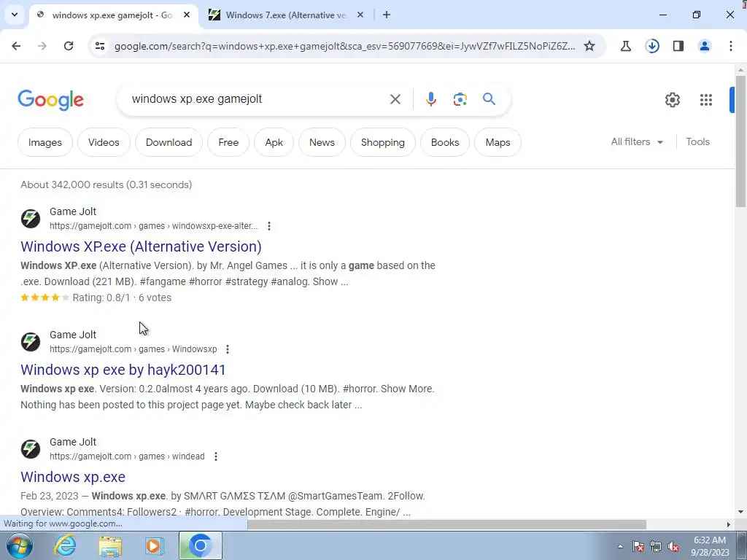Apply the Download filter chip
Screen dimensions: 747x560
click(169, 142)
